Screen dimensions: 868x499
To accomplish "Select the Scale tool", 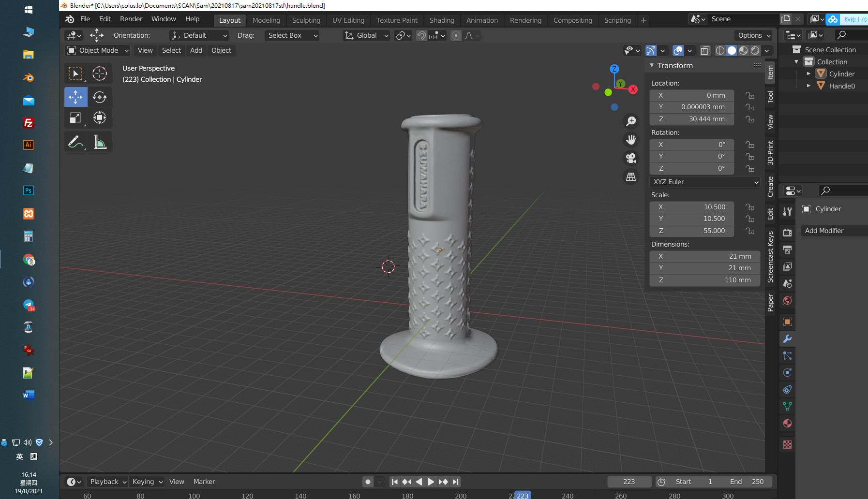I will click(x=75, y=118).
